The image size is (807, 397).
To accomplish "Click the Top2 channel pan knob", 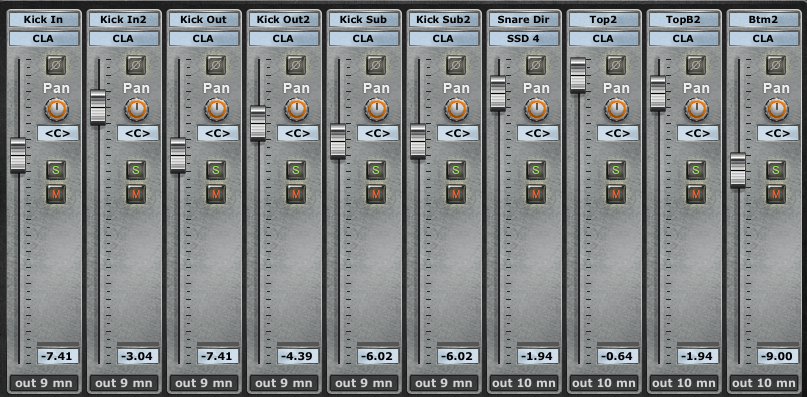I will [x=616, y=109].
